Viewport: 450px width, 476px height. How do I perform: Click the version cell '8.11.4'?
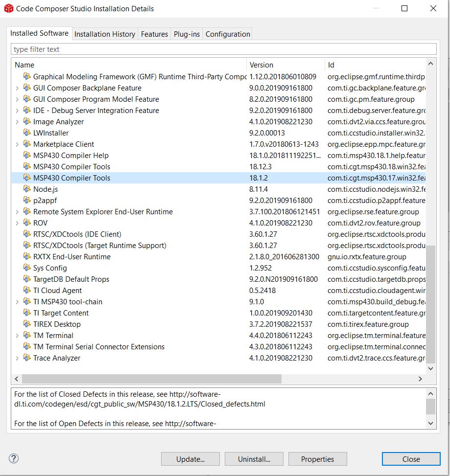259,189
